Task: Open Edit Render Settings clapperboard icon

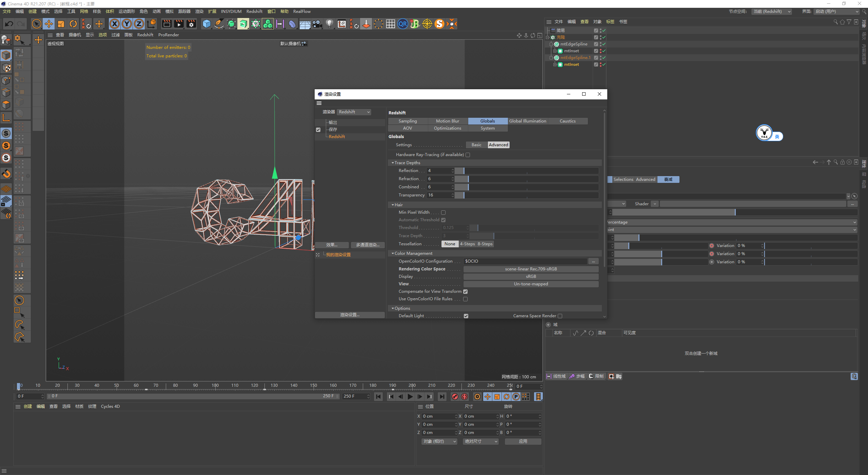Action: (192, 24)
